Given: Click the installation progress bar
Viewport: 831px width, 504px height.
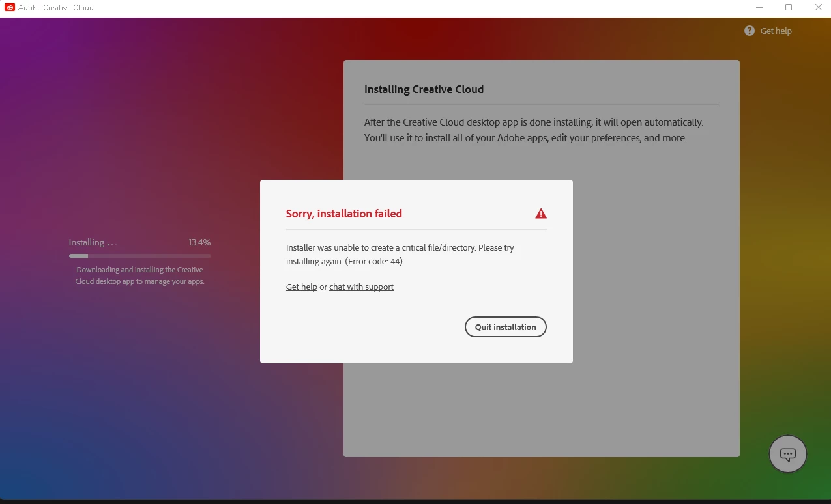Looking at the screenshot, I should pos(139,256).
